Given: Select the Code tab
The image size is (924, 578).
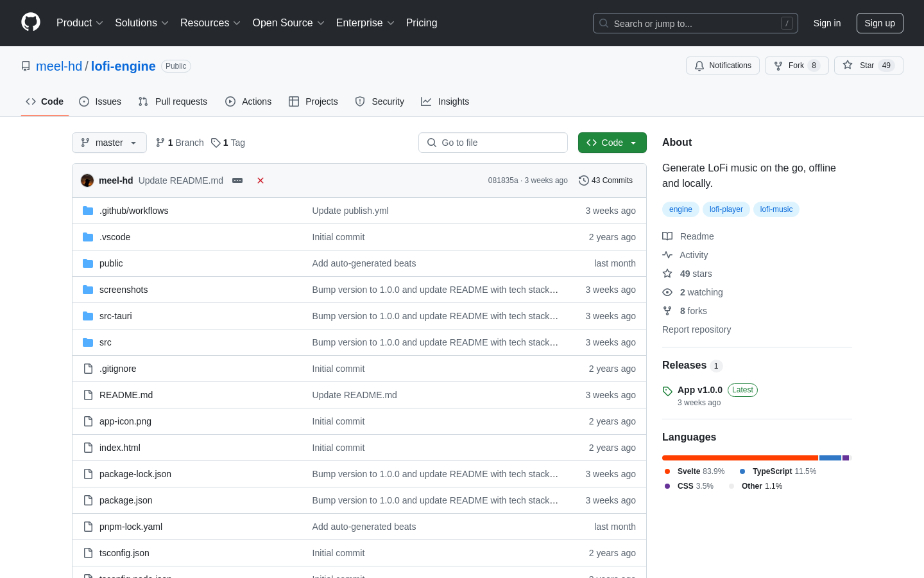Looking at the screenshot, I should point(45,101).
